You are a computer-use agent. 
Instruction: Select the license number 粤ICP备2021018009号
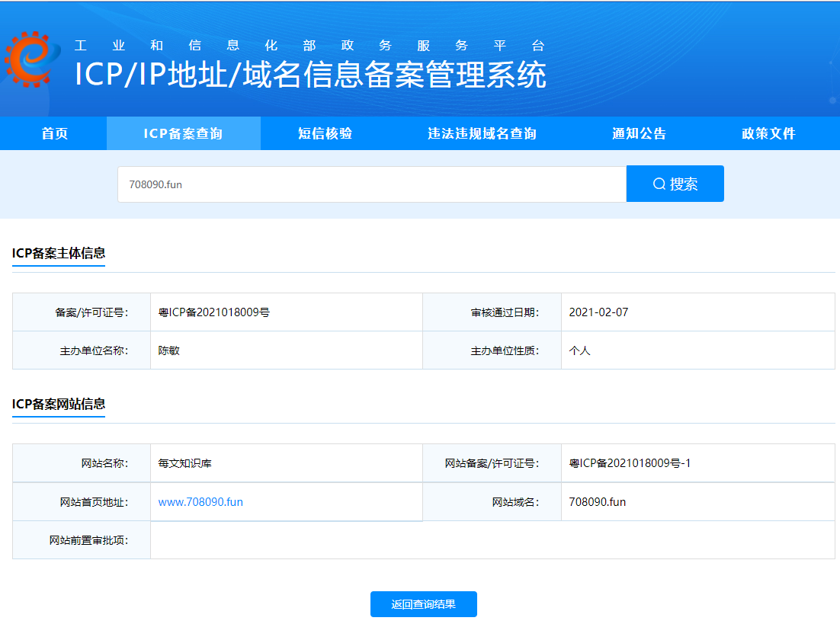coord(213,312)
